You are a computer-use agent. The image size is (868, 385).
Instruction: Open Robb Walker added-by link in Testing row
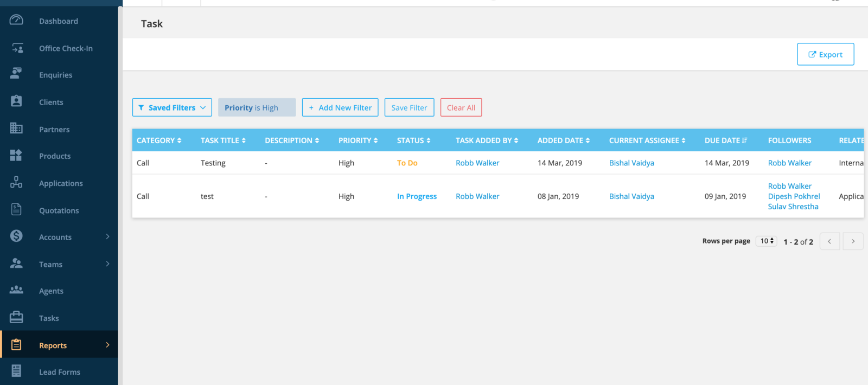pos(477,163)
